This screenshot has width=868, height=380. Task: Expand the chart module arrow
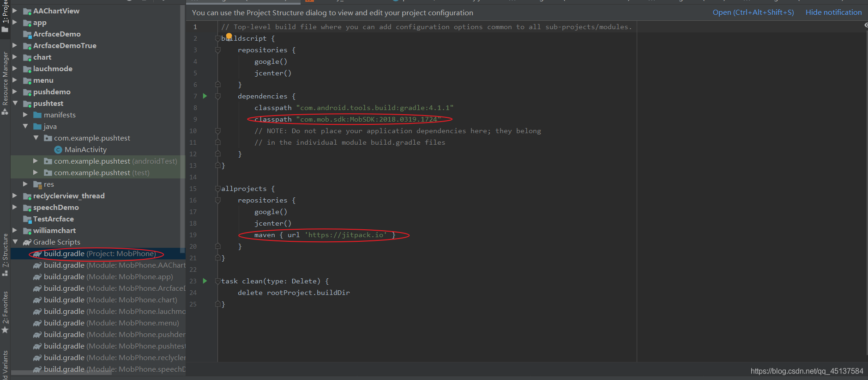(15, 56)
